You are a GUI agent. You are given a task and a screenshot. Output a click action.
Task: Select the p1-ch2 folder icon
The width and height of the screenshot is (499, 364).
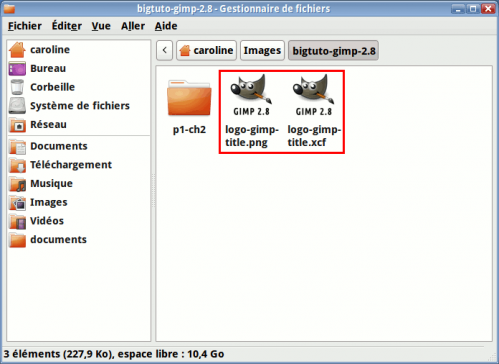click(189, 98)
